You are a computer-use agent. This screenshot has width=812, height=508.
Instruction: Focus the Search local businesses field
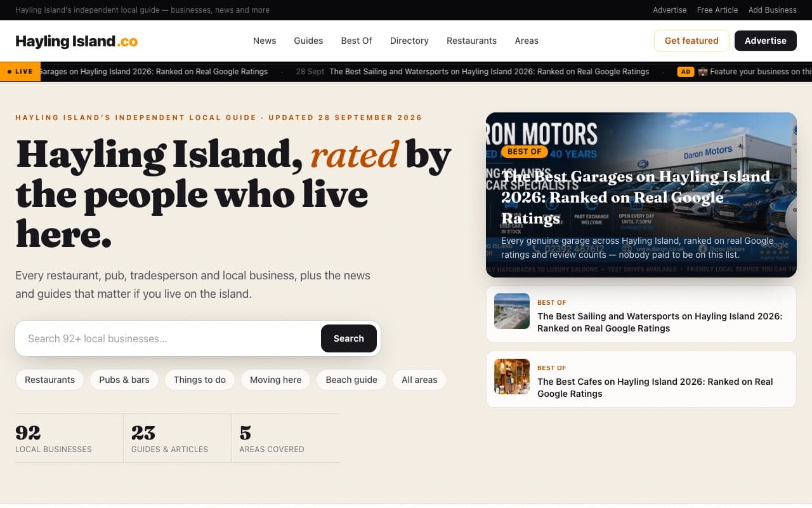[x=170, y=338]
